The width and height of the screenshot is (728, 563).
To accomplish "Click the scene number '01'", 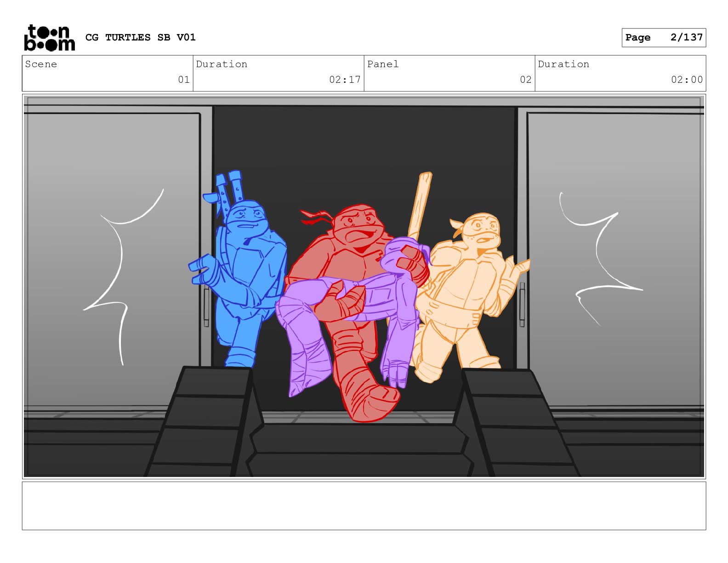I will tap(184, 80).
